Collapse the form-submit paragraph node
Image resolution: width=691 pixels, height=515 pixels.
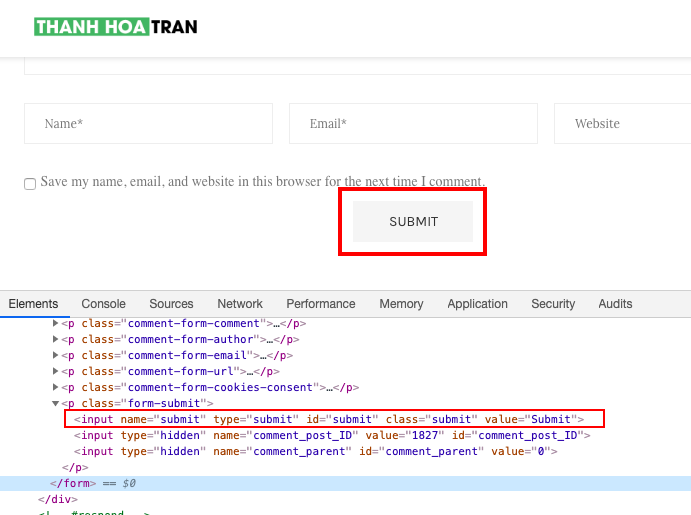55,403
